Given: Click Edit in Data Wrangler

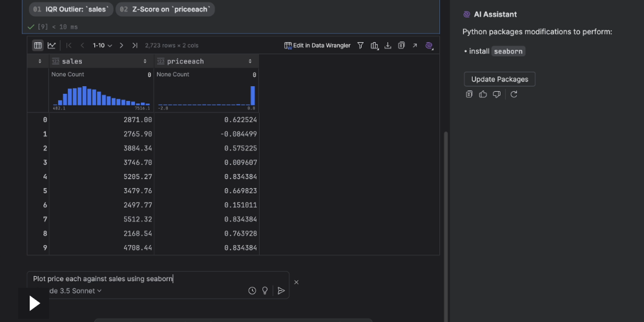Looking at the screenshot, I should [x=317, y=46].
